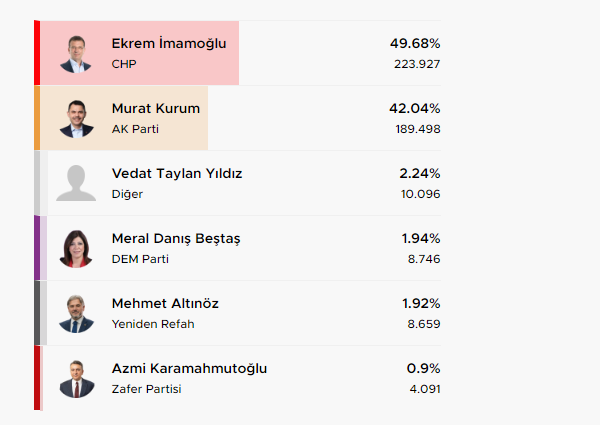
Task: Click the purple DEM Parti color bar
Action: pyautogui.click(x=38, y=248)
